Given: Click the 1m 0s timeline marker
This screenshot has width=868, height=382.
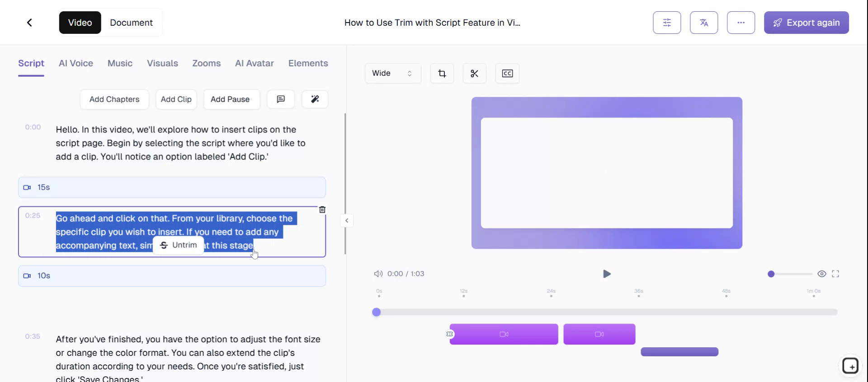Looking at the screenshot, I should (x=814, y=293).
